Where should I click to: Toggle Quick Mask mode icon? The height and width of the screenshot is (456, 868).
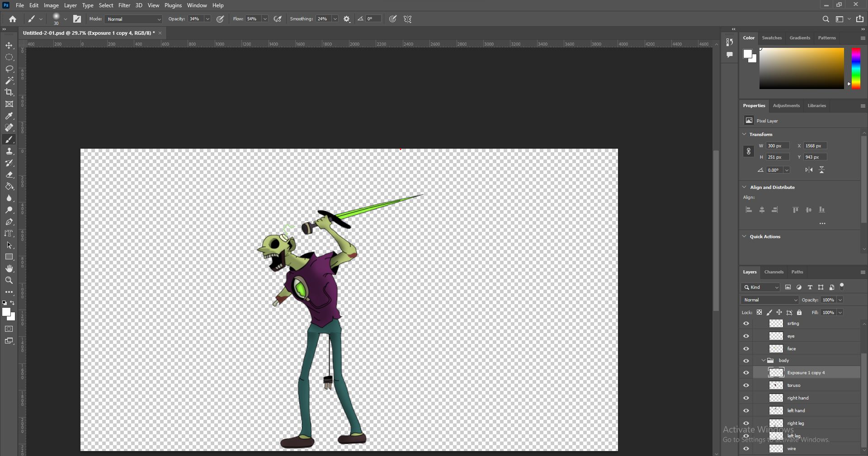click(9, 329)
